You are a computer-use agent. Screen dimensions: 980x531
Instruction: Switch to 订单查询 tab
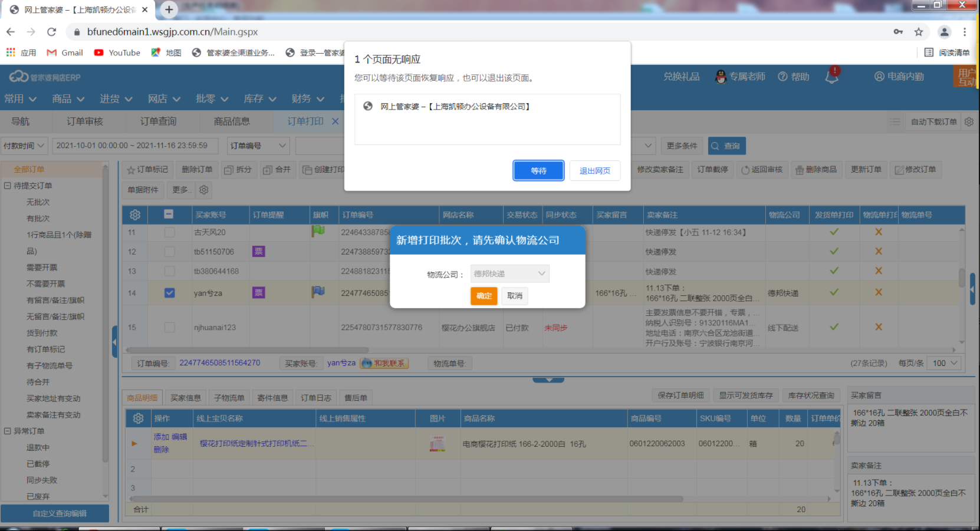coord(159,121)
